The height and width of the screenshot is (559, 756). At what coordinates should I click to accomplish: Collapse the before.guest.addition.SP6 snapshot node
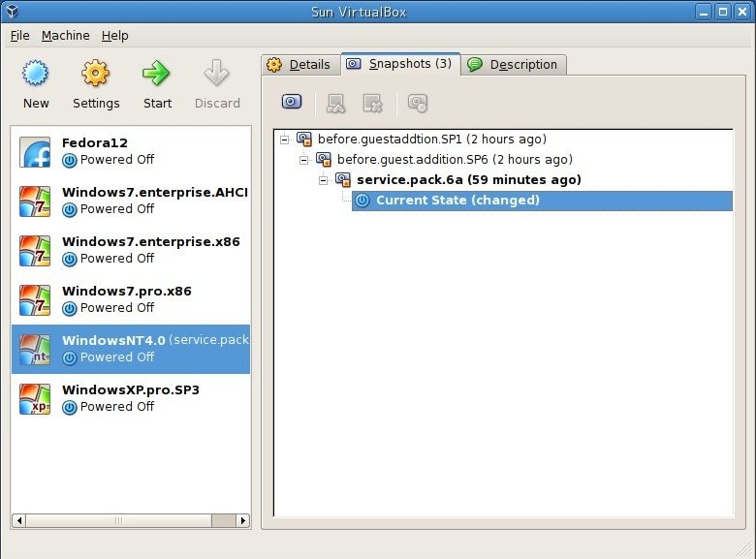click(x=303, y=160)
